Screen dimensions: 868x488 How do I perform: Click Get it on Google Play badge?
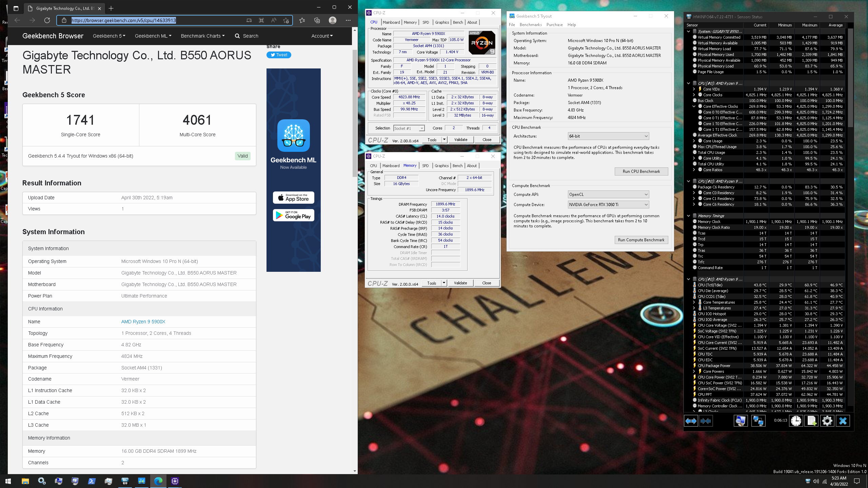pos(293,215)
